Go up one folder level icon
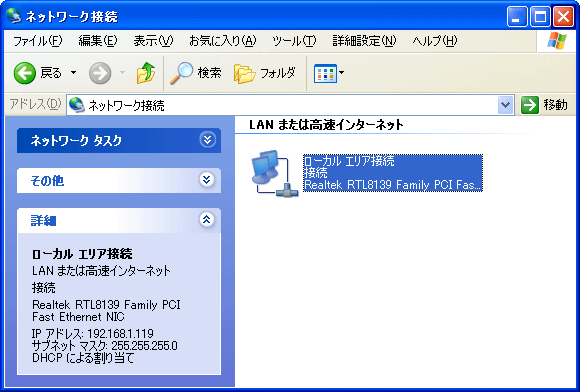580x392 pixels. click(x=146, y=72)
